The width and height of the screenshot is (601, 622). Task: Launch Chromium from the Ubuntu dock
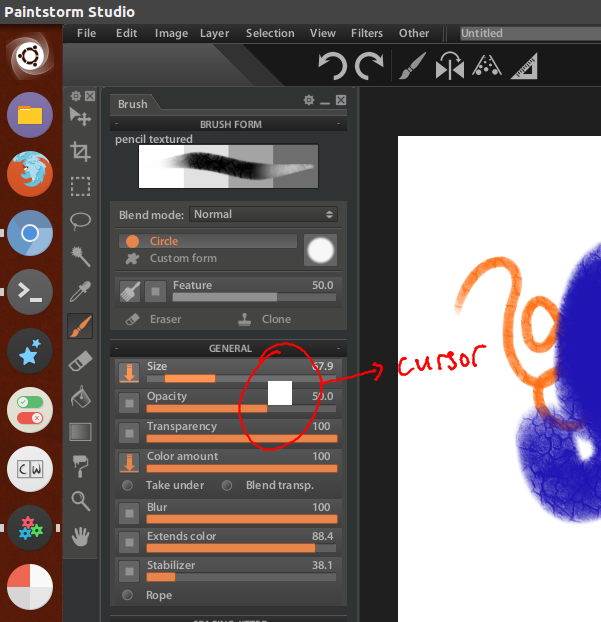click(x=30, y=233)
